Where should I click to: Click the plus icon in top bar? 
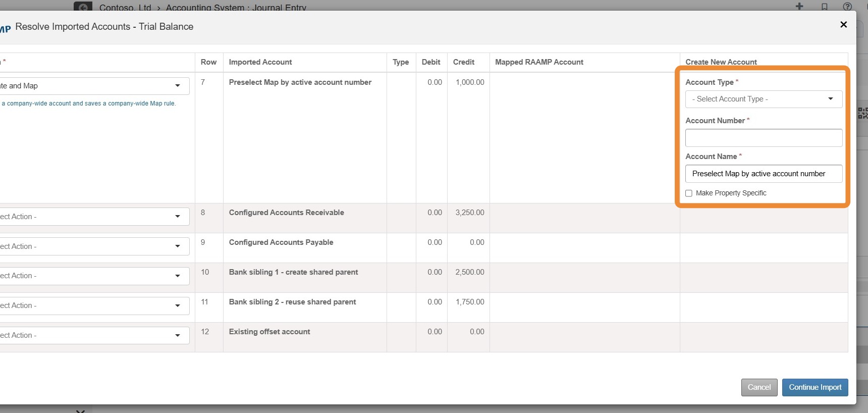click(x=799, y=6)
